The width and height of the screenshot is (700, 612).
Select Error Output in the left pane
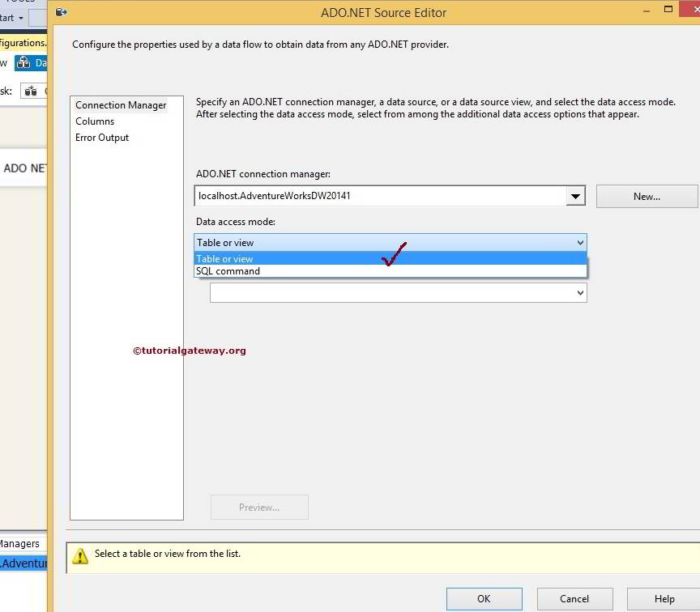tap(101, 138)
